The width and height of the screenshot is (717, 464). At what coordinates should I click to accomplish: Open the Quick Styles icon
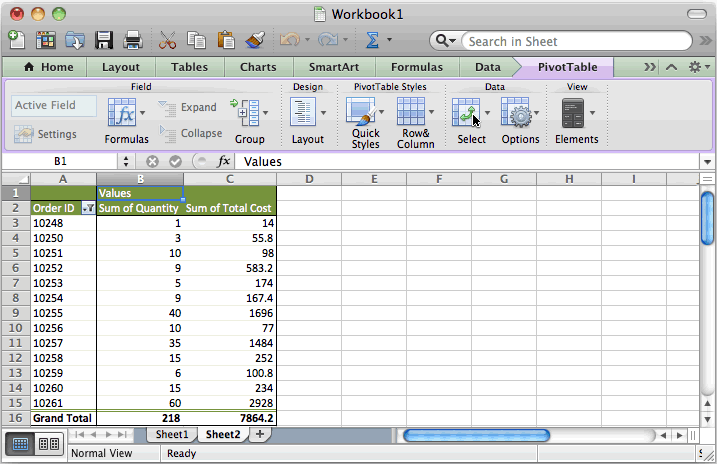361,111
